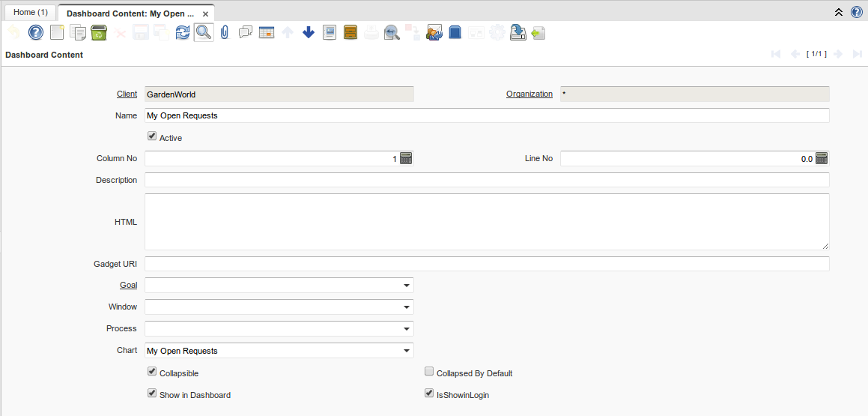Click the Organization label link
The width and height of the screenshot is (868, 416).
[x=529, y=94]
